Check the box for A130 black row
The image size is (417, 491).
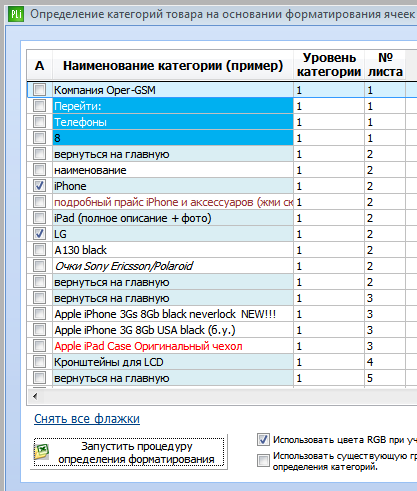40,250
